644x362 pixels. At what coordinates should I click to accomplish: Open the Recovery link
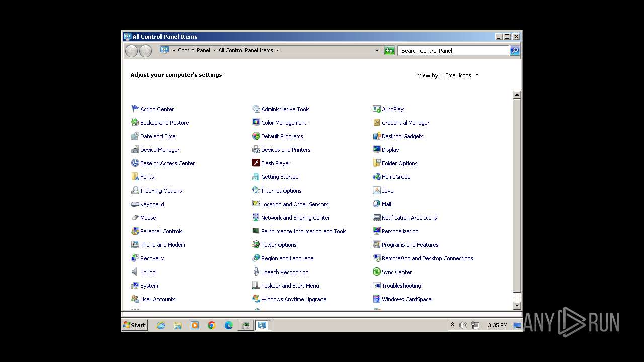coord(152,258)
